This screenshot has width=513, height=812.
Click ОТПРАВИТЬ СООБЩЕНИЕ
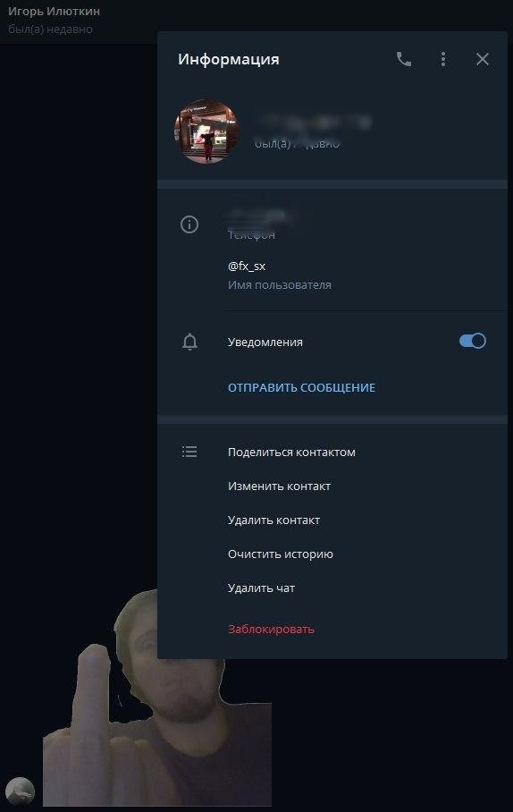coord(302,388)
